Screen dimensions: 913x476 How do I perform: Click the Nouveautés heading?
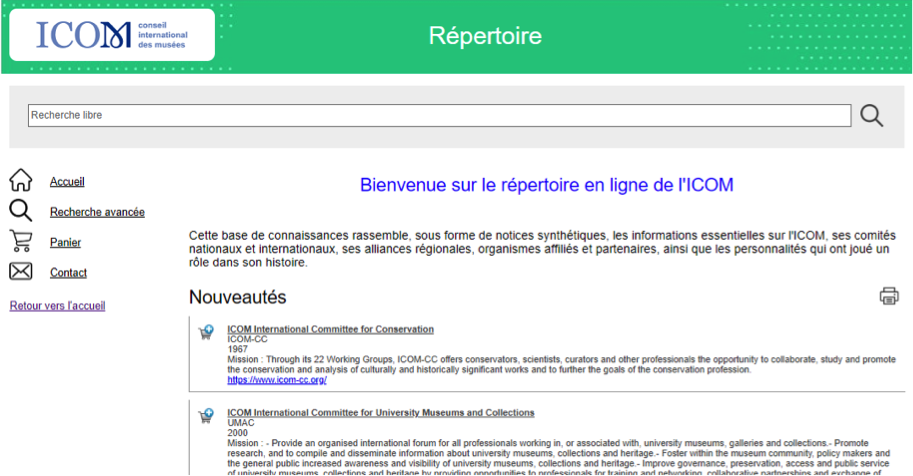pyautogui.click(x=238, y=297)
